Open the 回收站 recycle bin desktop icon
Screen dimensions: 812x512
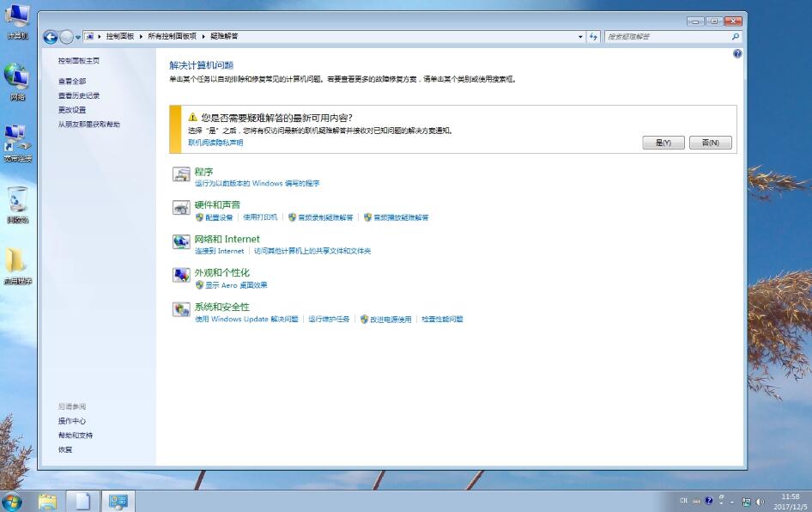point(17,204)
